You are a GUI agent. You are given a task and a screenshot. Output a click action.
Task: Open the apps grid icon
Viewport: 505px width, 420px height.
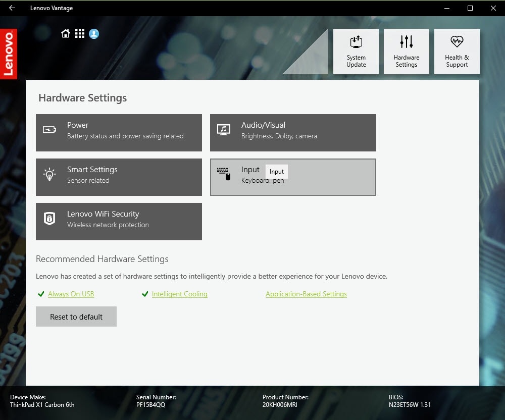click(x=79, y=34)
